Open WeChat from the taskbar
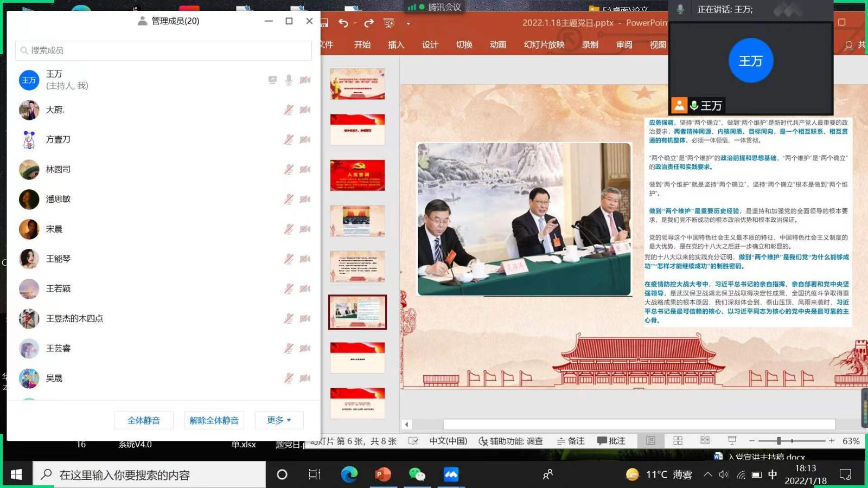The image size is (868, 488). (x=417, y=475)
